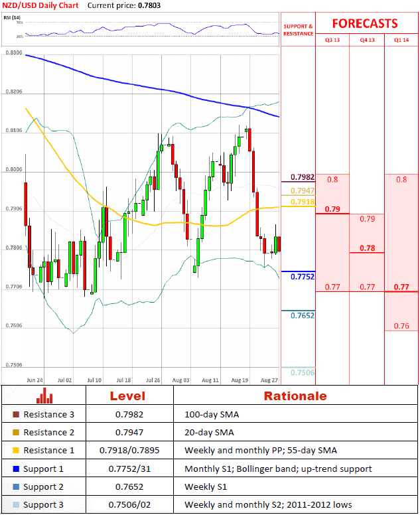Click the Weekly and monthly PP rationale
Viewport: 420px width, 515px height.
pyautogui.click(x=261, y=451)
